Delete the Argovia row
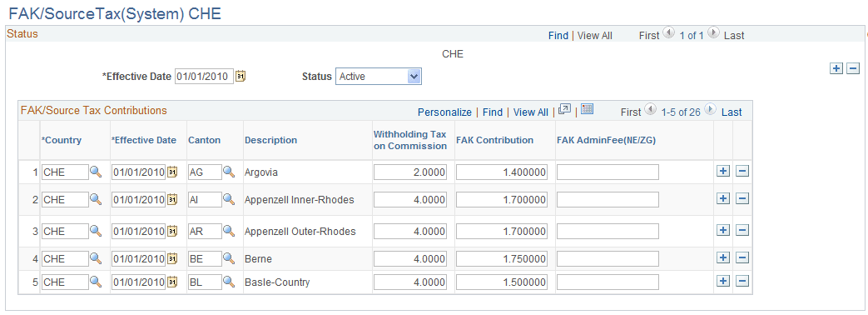 tap(742, 172)
